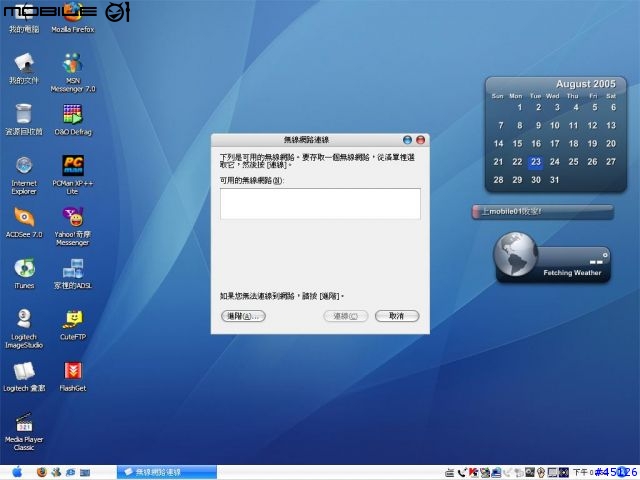This screenshot has width=640, height=480.
Task: Open the 資源回收筒 recycle bin icon
Action: coord(24,120)
